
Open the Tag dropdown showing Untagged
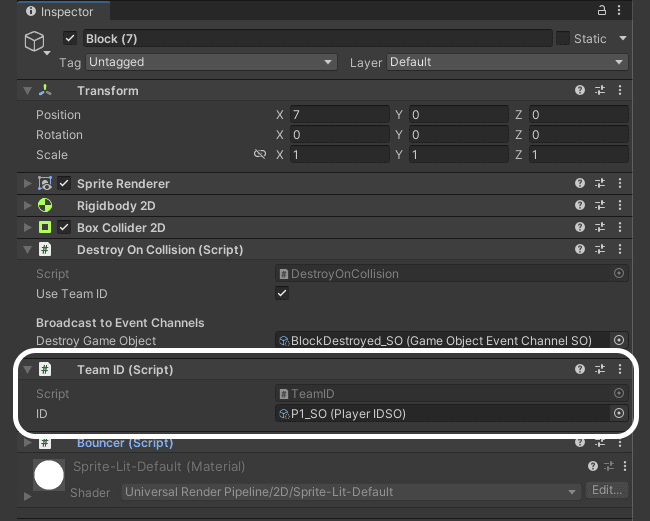click(x=210, y=62)
